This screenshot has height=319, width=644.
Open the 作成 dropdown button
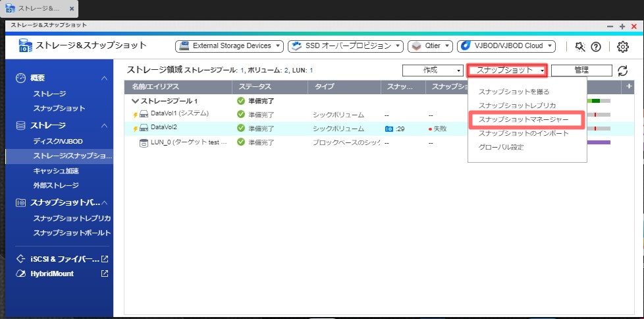(433, 71)
